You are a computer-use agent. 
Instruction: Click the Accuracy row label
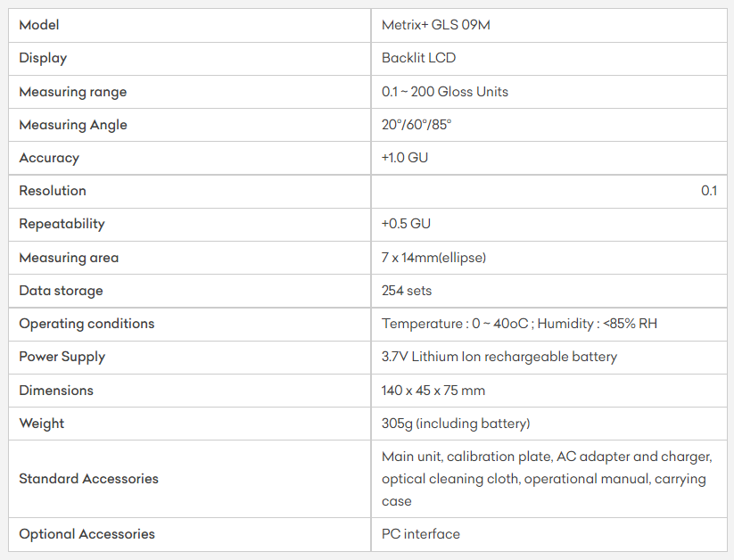49,158
